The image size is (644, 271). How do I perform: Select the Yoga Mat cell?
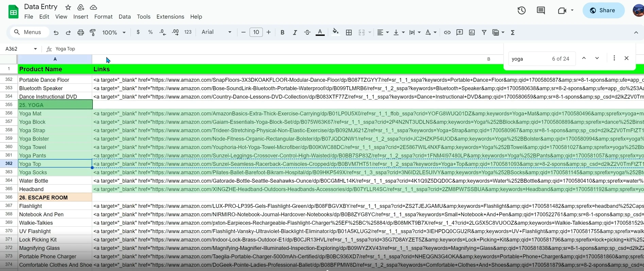pos(55,113)
